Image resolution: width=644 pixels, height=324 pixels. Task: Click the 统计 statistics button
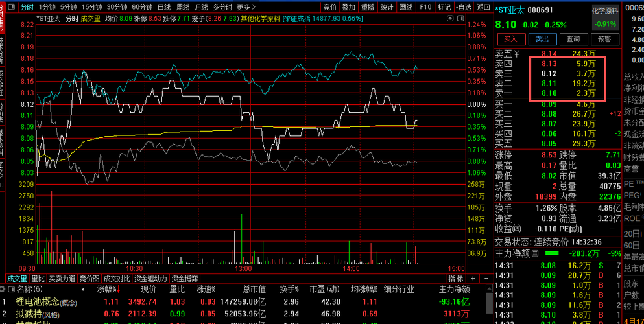(x=387, y=7)
